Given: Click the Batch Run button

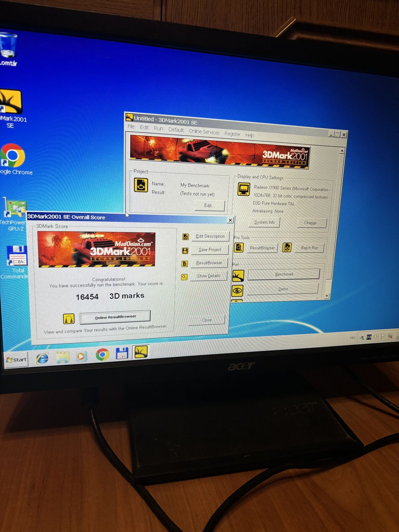Looking at the screenshot, I should click(x=309, y=248).
